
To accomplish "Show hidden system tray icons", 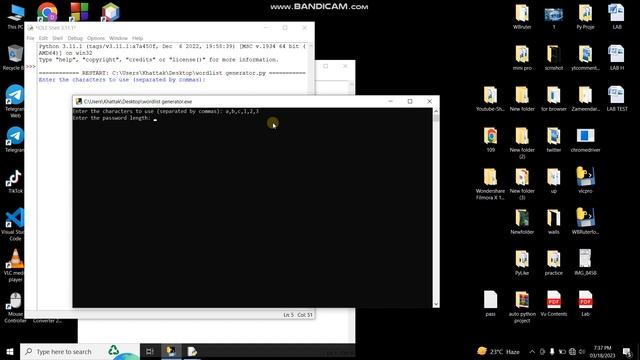I will pyautogui.click(x=532, y=351).
